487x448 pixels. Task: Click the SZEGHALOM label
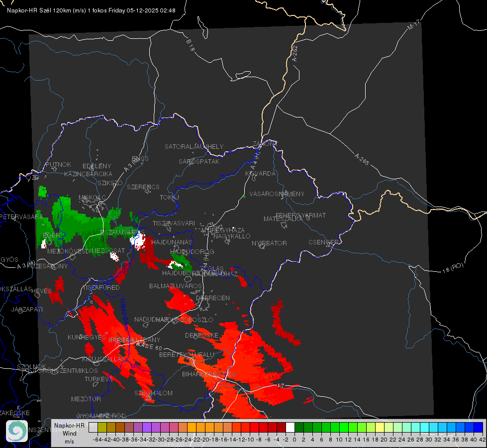153,393
